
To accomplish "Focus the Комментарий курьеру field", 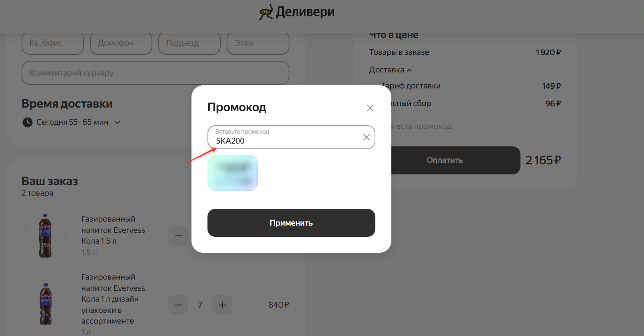I will click(155, 73).
